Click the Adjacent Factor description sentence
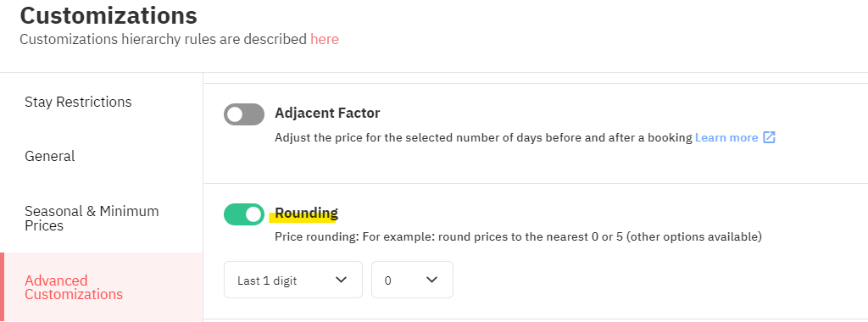 pos(483,137)
